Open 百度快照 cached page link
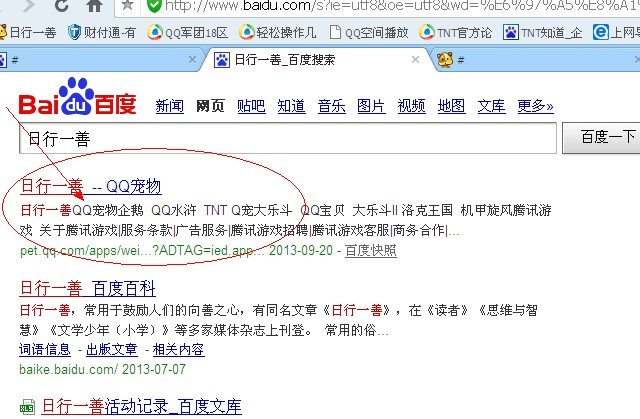This screenshot has width=640, height=419. 371,250
